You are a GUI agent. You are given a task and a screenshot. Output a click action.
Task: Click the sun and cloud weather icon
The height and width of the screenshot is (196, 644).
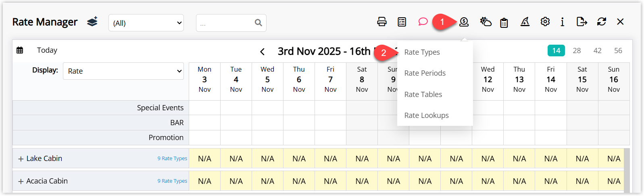coord(486,22)
